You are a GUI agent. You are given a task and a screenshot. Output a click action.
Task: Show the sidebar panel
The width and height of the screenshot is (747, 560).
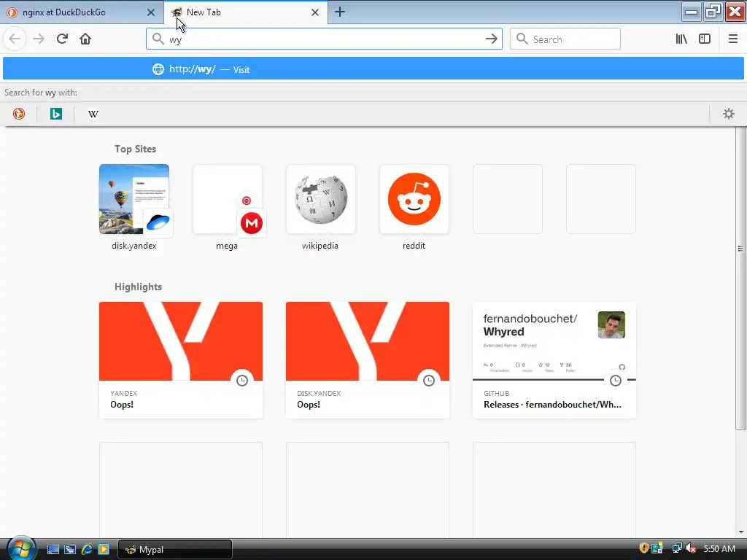[705, 39]
